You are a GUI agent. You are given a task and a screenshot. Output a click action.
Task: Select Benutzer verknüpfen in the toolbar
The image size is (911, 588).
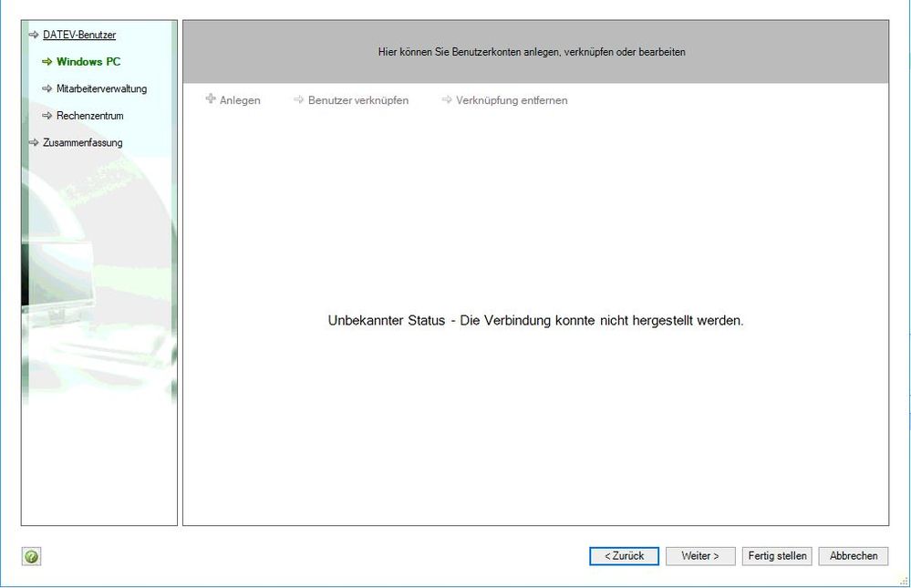pyautogui.click(x=358, y=100)
